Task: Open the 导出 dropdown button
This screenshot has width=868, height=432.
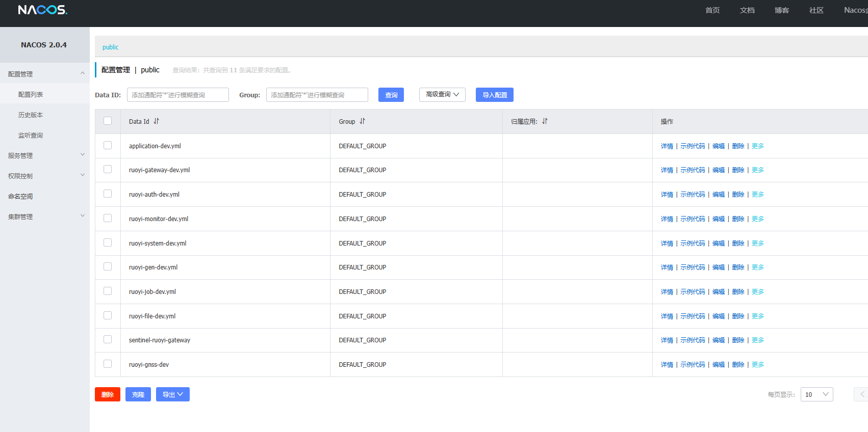Action: tap(173, 394)
